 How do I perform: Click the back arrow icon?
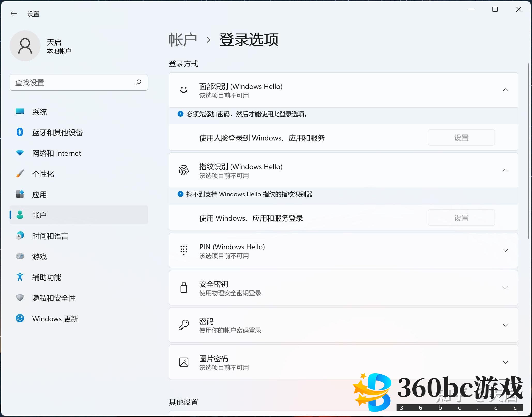tap(13, 14)
